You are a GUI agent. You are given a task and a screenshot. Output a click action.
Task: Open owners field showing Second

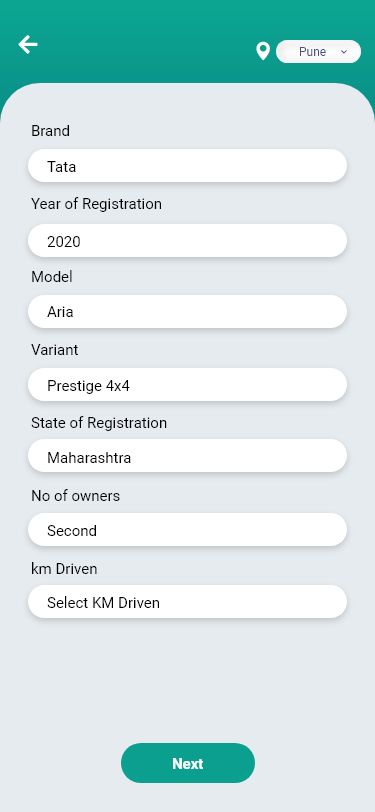tap(188, 530)
